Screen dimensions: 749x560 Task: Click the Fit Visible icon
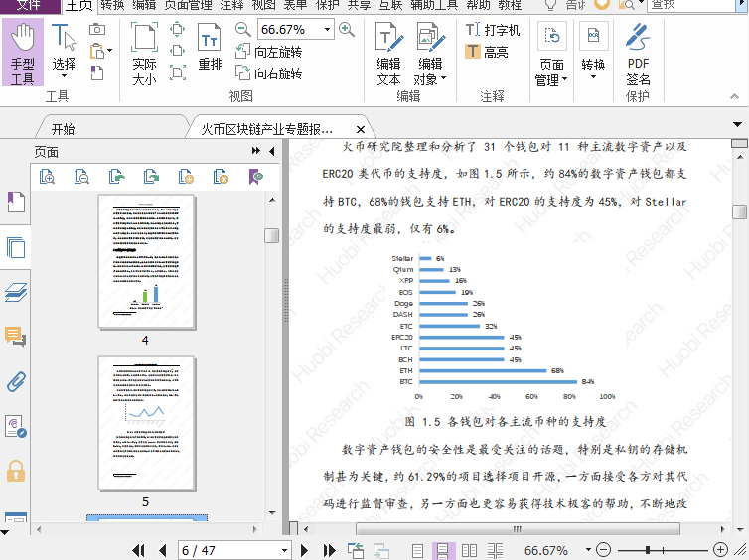[x=177, y=72]
